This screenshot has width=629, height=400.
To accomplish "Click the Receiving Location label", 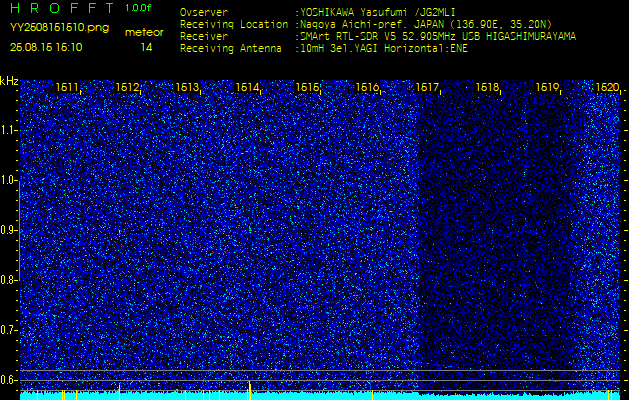I will pyautogui.click(x=234, y=24).
